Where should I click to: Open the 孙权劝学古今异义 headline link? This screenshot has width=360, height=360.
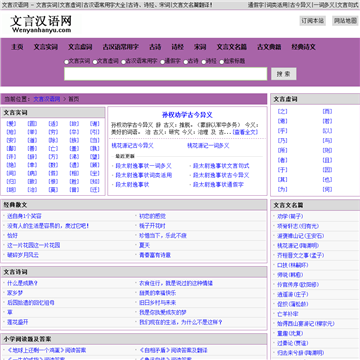pyautogui.click(x=187, y=115)
